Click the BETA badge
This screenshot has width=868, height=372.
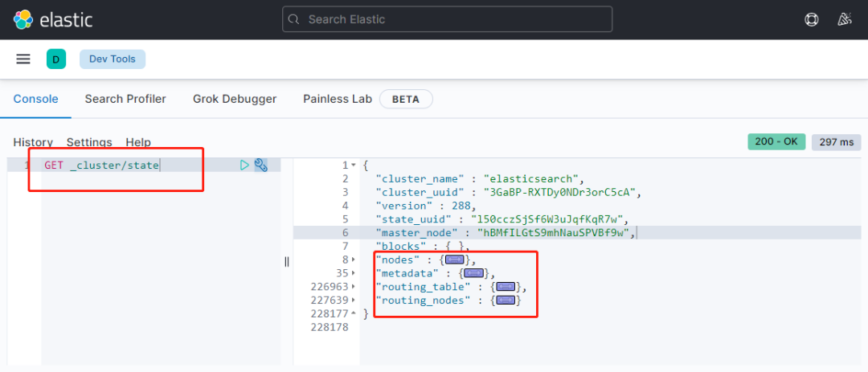click(406, 100)
